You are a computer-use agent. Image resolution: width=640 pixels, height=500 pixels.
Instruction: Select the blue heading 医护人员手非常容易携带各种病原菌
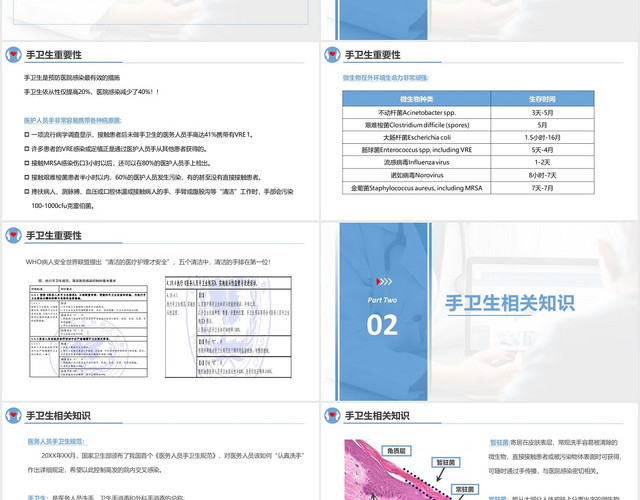pyautogui.click(x=73, y=120)
